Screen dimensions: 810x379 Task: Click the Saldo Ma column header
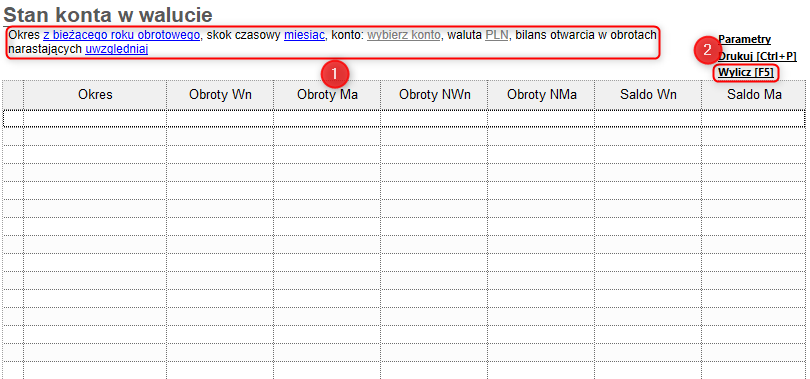754,94
